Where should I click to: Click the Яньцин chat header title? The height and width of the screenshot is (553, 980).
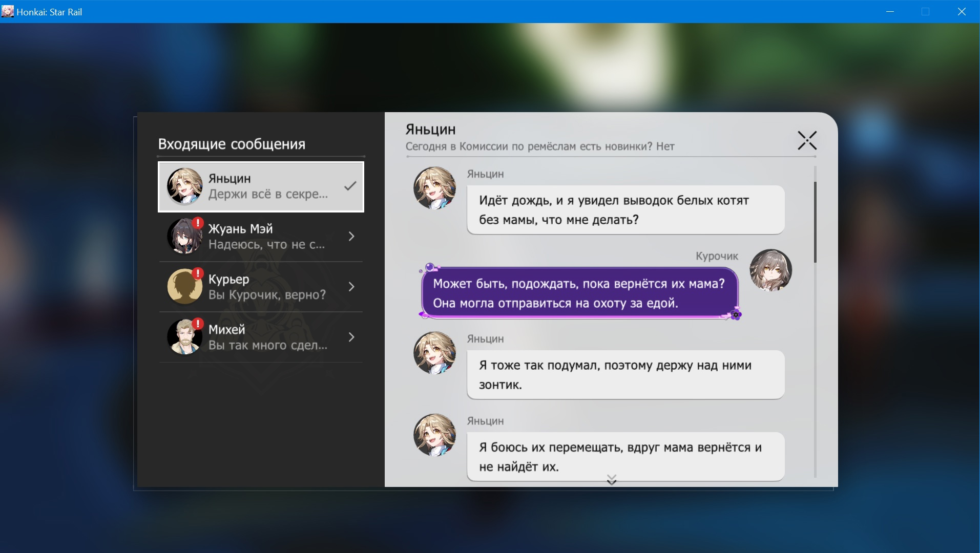(430, 130)
